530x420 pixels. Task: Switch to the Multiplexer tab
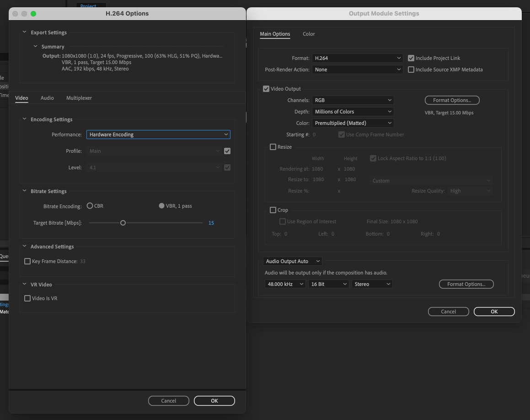click(79, 98)
